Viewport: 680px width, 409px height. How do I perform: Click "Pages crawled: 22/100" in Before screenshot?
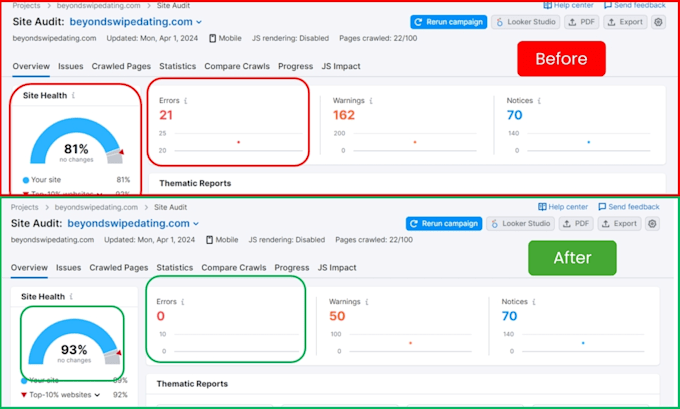click(x=378, y=38)
